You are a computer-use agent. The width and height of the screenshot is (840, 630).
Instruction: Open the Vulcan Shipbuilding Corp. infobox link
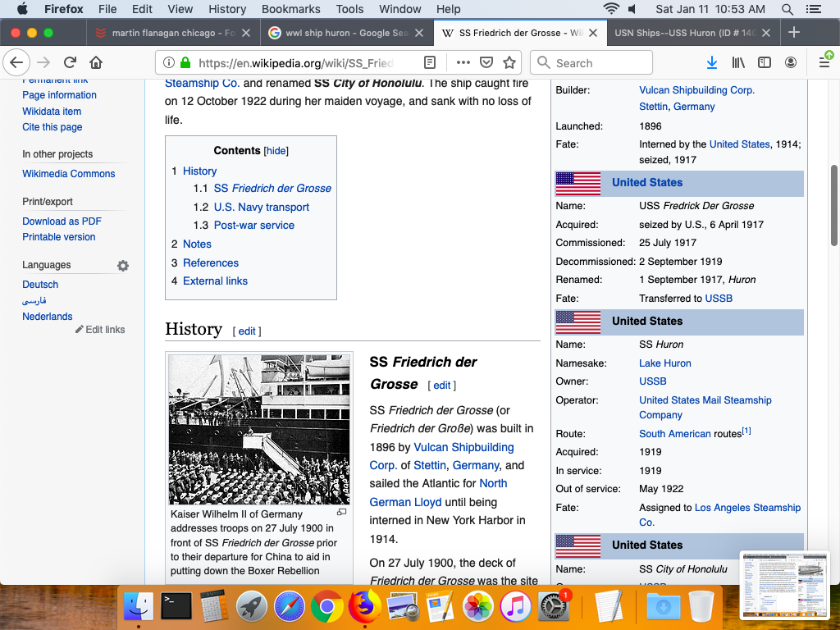696,90
